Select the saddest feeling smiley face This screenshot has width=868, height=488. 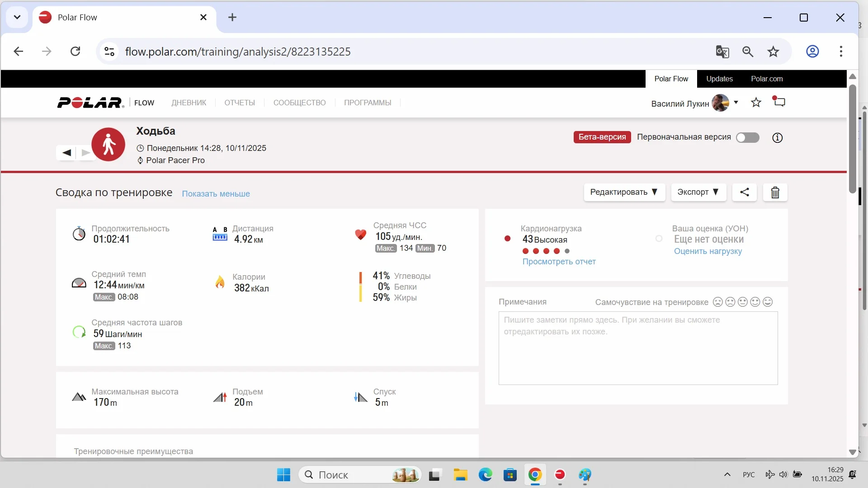[x=717, y=302]
